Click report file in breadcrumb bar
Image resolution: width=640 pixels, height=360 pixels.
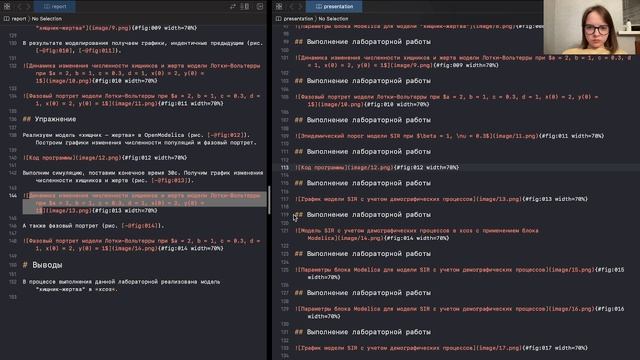click(x=15, y=19)
